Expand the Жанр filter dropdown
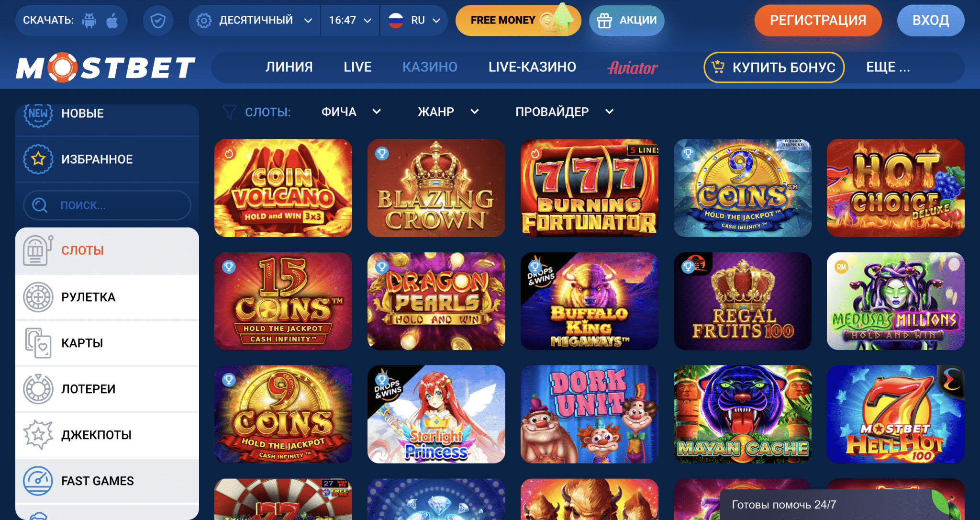The width and height of the screenshot is (980, 520). point(448,112)
